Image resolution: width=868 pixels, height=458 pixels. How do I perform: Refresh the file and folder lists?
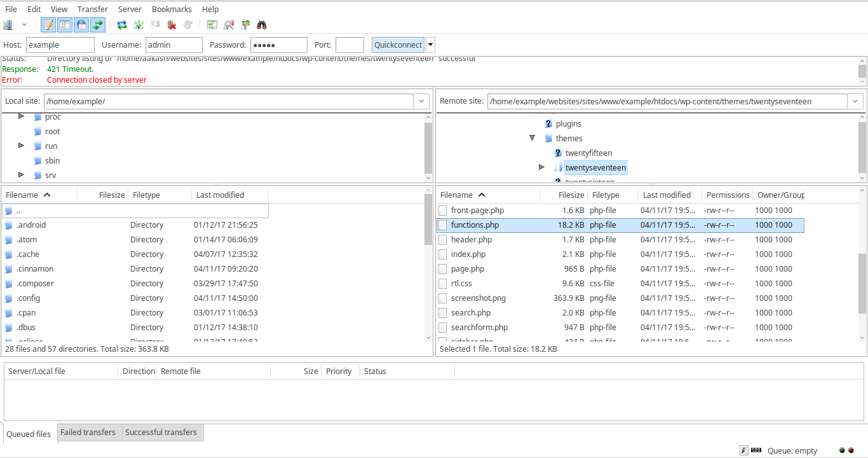(x=121, y=24)
